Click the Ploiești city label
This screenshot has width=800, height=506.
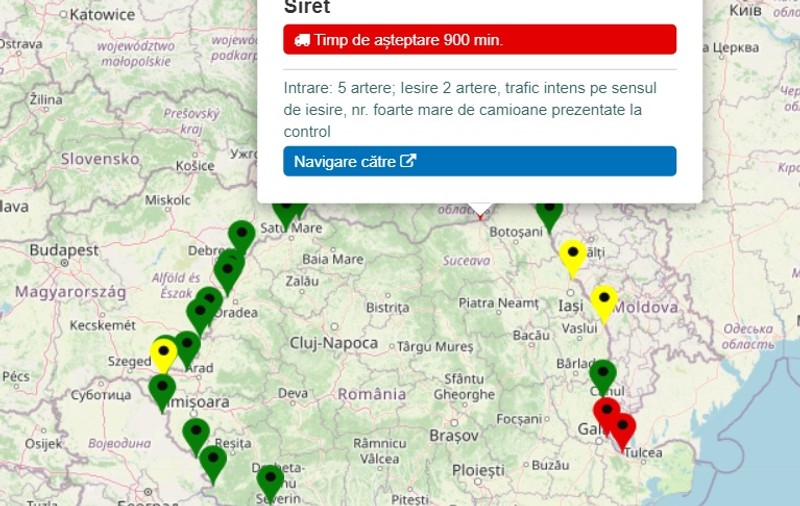point(478,470)
